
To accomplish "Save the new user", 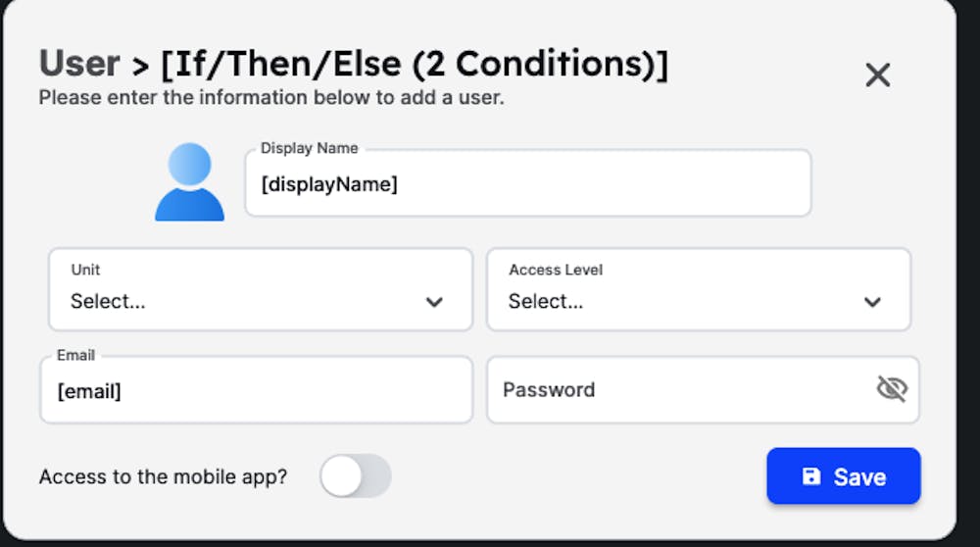I will [844, 476].
